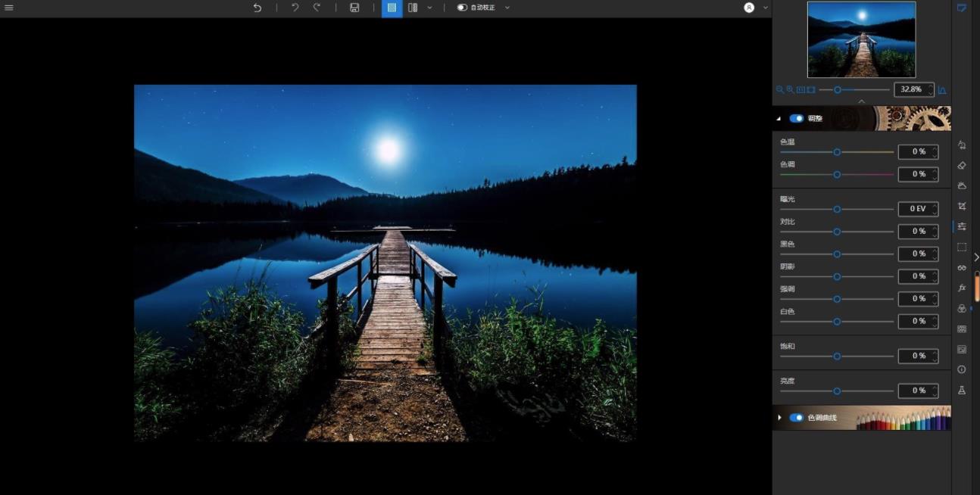980x495 pixels.
Task: Step the 强调 value spinner
Action: [x=935, y=299]
